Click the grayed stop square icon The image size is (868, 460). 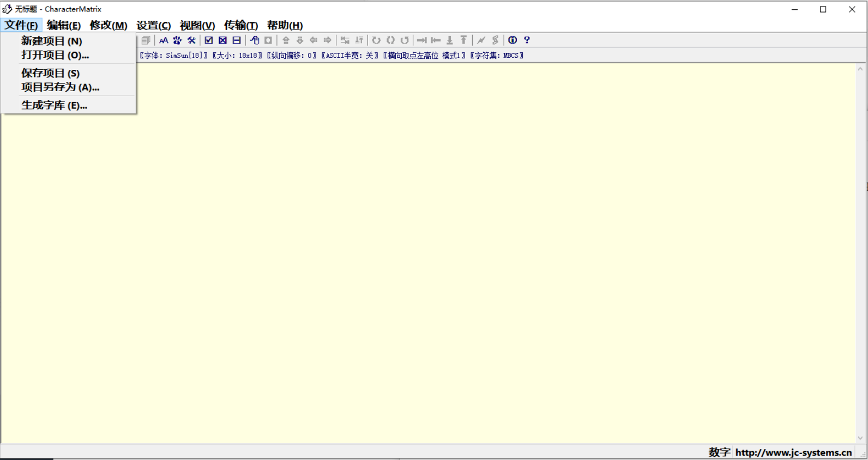(268, 40)
